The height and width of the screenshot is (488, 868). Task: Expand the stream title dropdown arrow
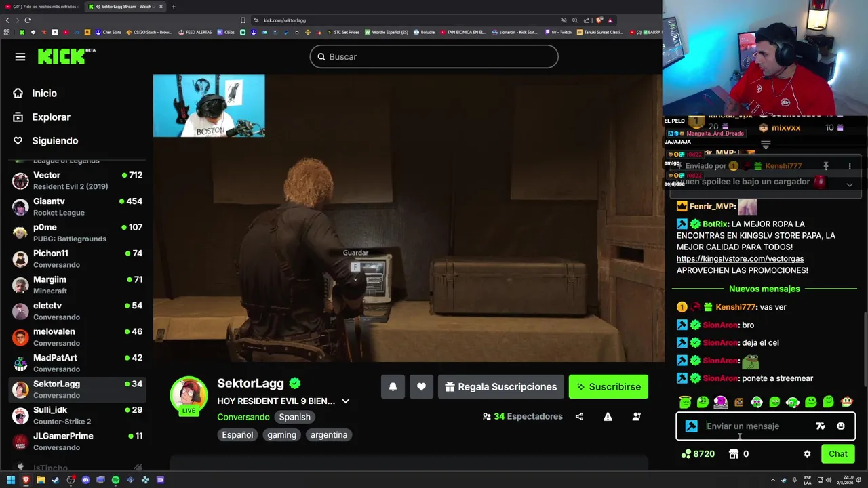tap(345, 401)
